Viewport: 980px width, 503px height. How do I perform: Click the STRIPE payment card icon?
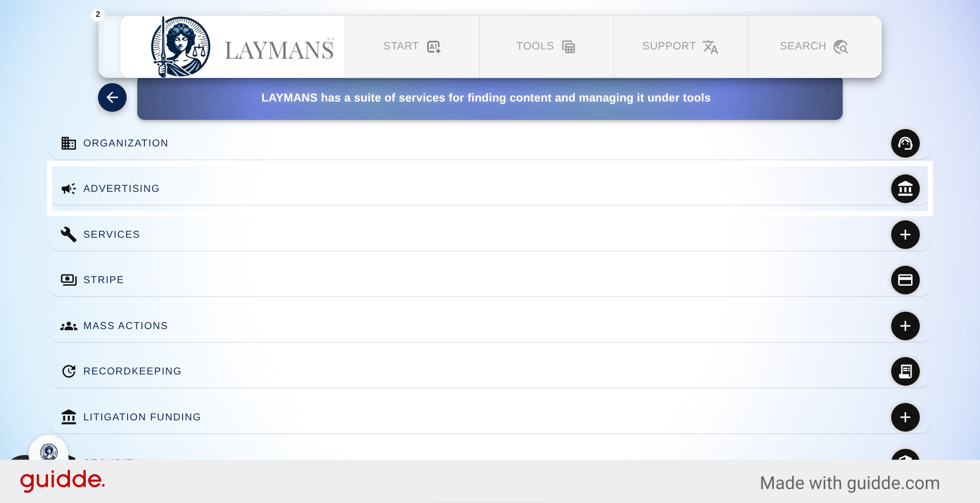coord(68,280)
